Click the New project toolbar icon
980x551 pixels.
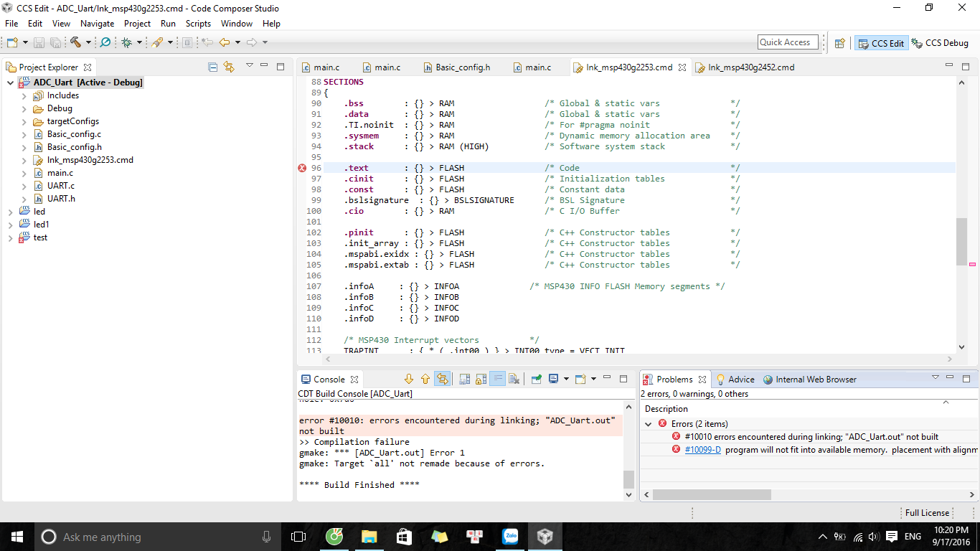[x=12, y=42]
